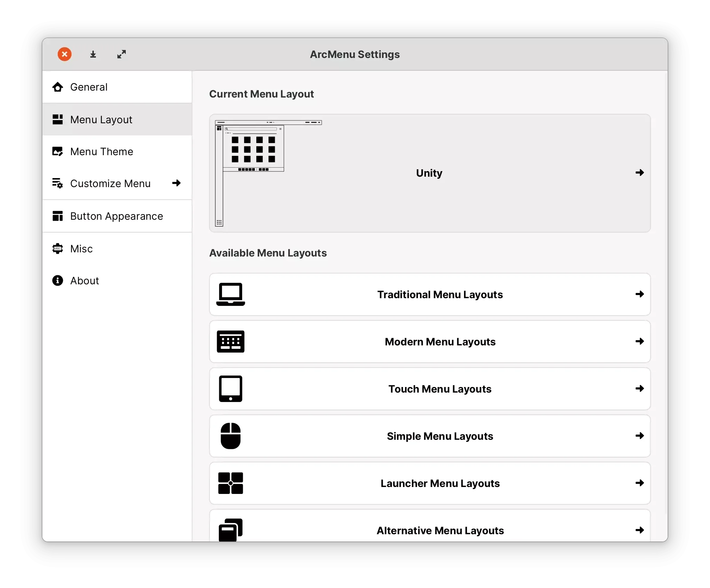Screen dimensions: 710x588
Task: Open Alternative Menu Layouts
Action: click(430, 526)
